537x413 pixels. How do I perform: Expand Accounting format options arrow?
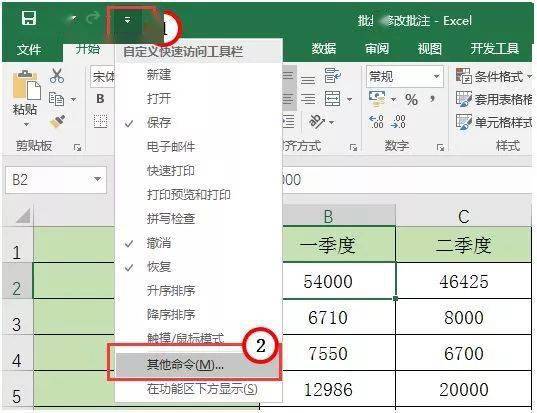click(x=393, y=100)
